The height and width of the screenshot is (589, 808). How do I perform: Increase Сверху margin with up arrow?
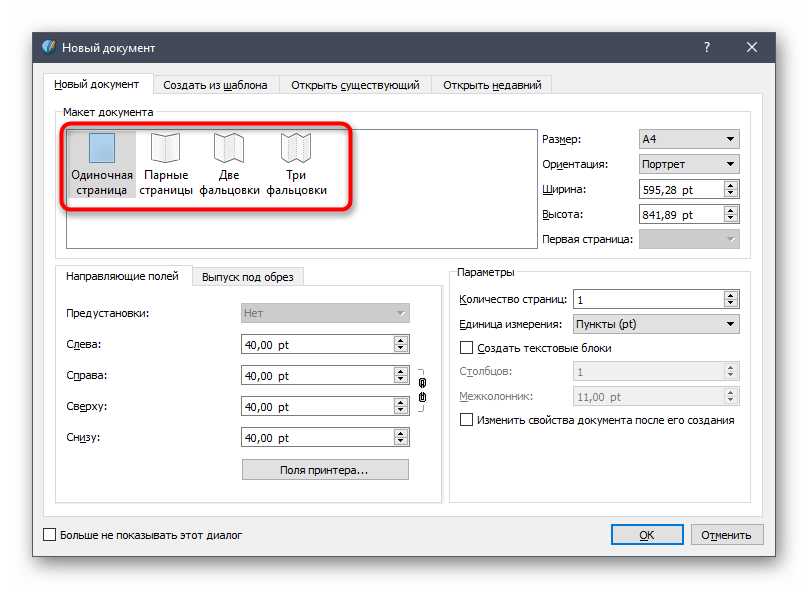point(400,402)
